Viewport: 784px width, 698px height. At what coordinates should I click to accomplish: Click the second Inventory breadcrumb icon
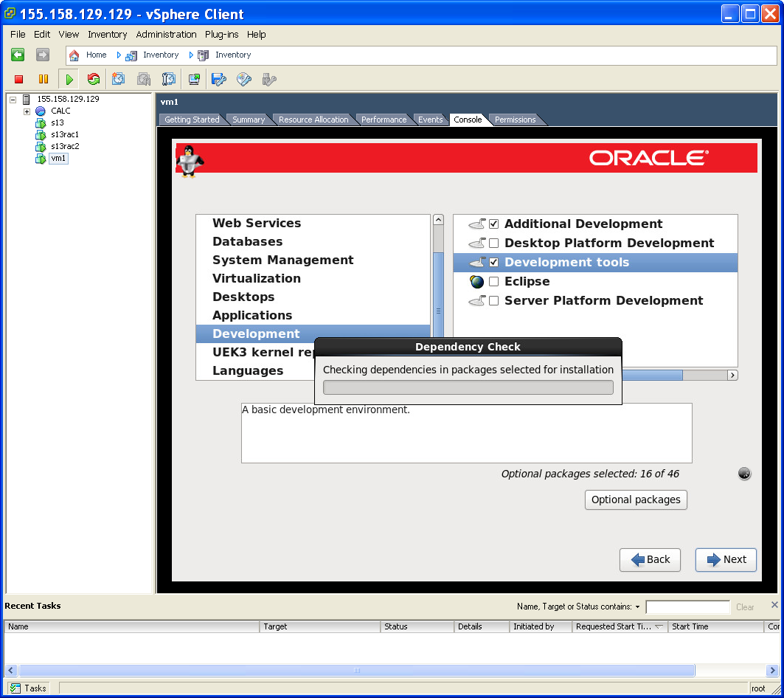point(203,55)
